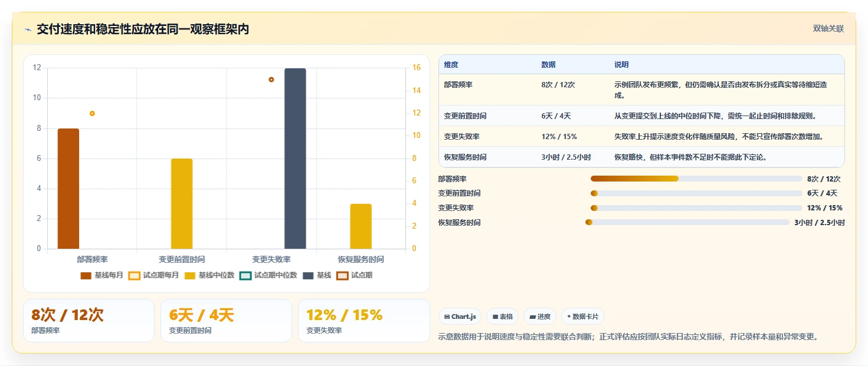Toggle the 基线中位数 legend series
This screenshot has width=868, height=366.
point(209,275)
